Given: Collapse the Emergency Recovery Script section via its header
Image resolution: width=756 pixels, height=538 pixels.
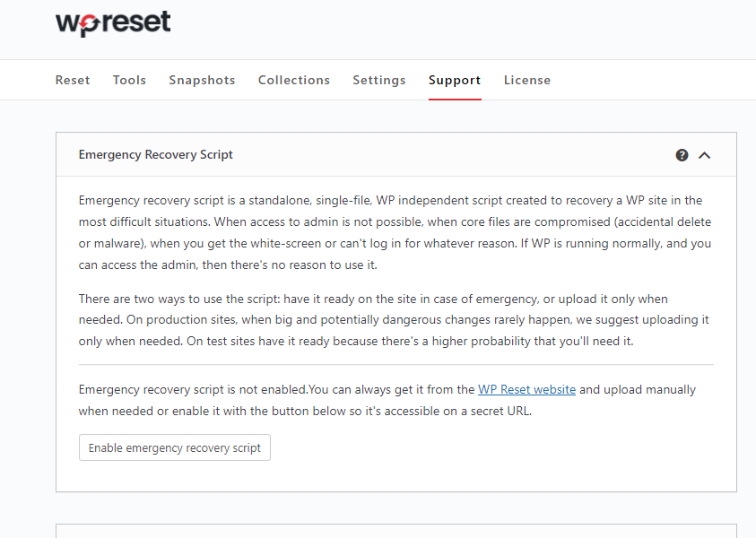Looking at the screenshot, I should click(x=395, y=154).
